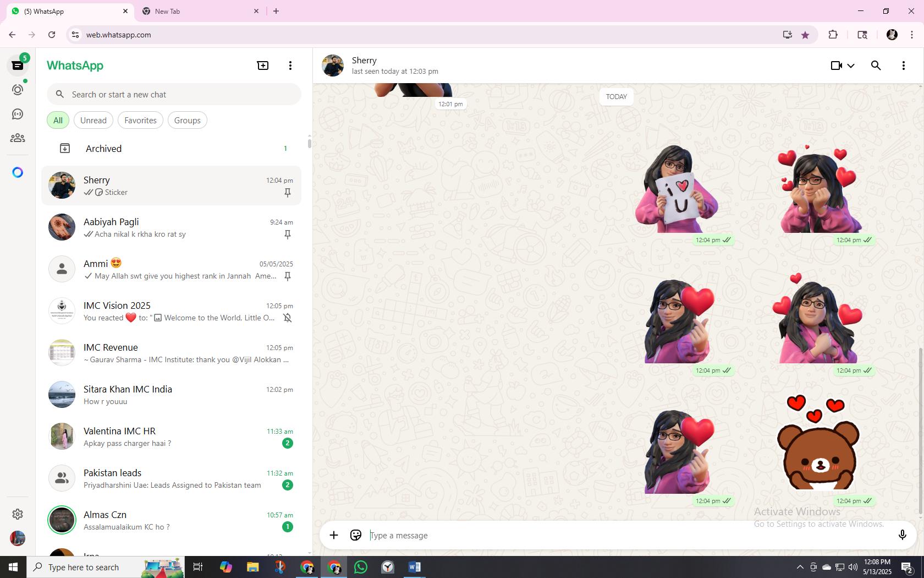This screenshot has height=578, width=924.
Task: Click the chat search field
Action: click(174, 95)
